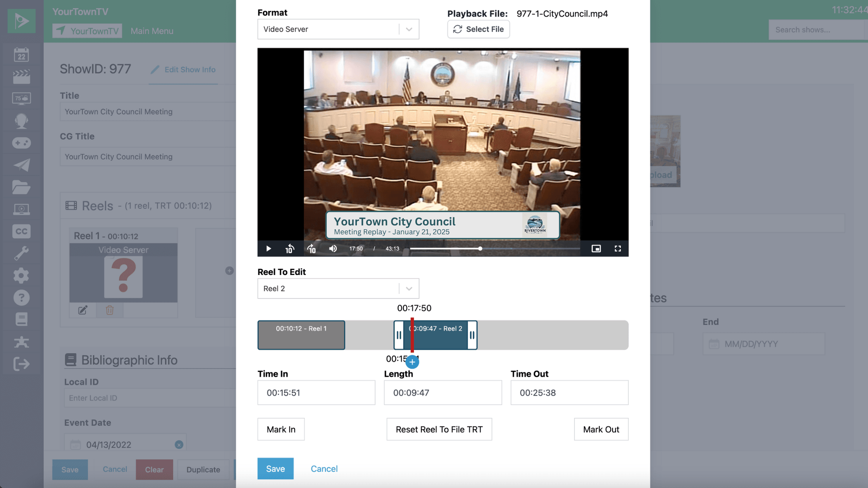Click the Select File button
Screen dimensions: 868x488
click(478, 29)
